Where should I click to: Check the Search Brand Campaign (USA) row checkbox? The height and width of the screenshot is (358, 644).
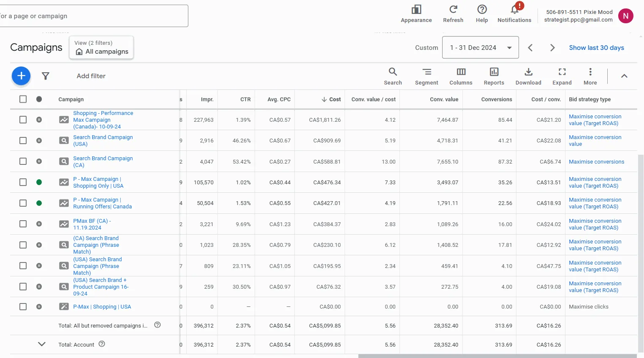tap(23, 140)
